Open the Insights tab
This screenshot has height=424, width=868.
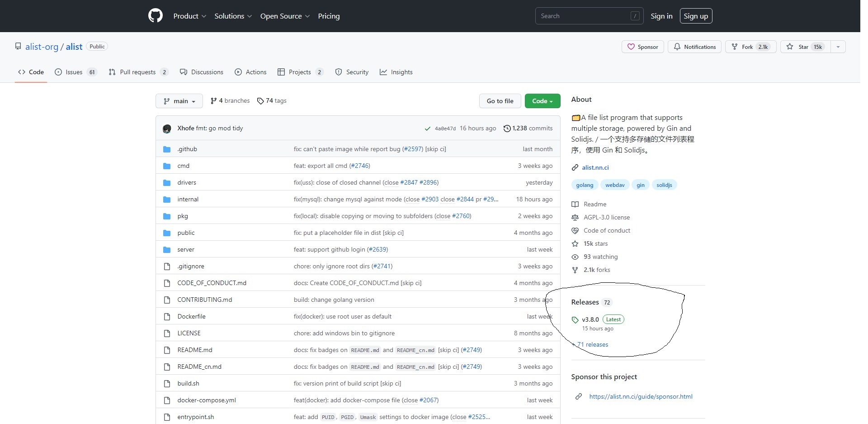[396, 72]
